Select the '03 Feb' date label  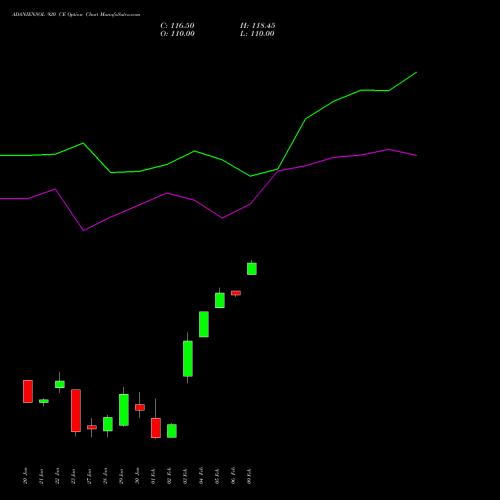coord(186,476)
